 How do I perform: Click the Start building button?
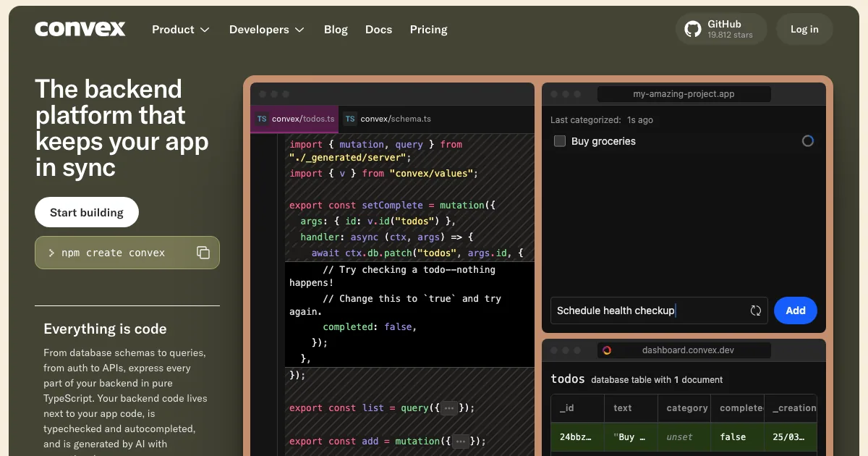pyautogui.click(x=87, y=212)
